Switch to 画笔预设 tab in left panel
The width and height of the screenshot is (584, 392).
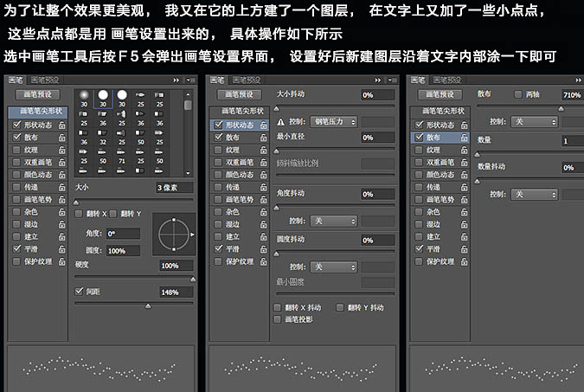coord(45,80)
